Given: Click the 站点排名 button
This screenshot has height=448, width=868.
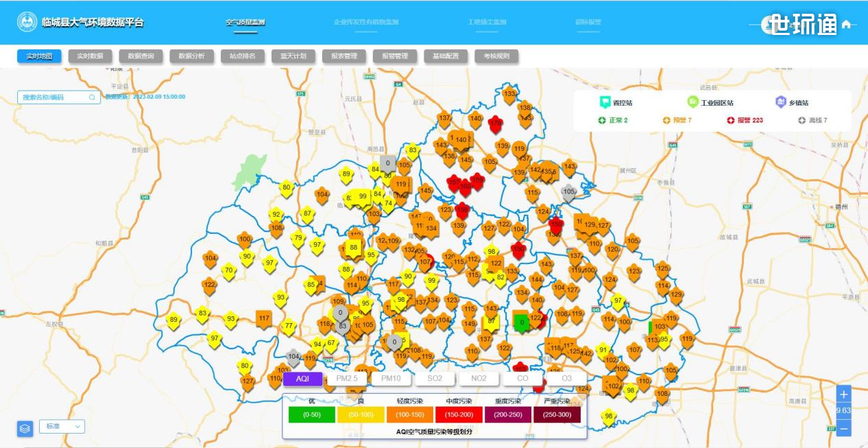Looking at the screenshot, I should point(243,56).
